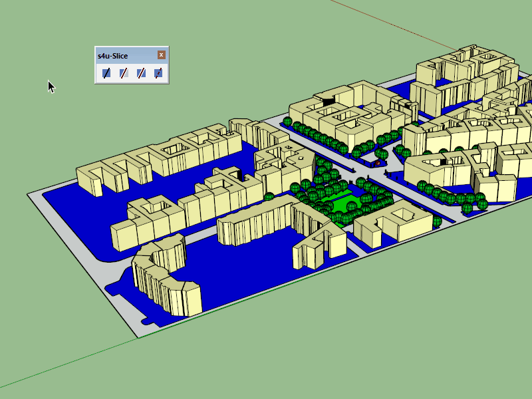The image size is (532, 399).
Task: Close the s4u-Slice toolbar
Action: (161, 55)
